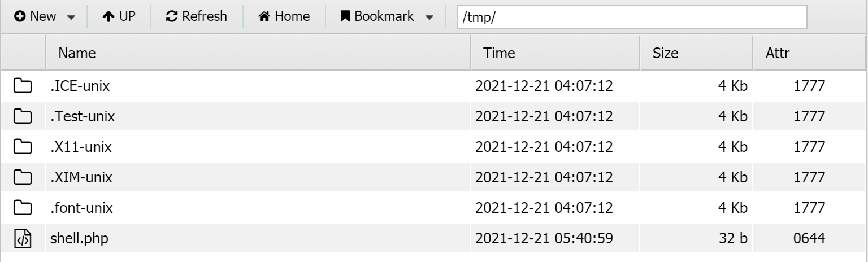Click the folder icon beside .X11-unix
The height and width of the screenshot is (262, 868).
click(23, 147)
